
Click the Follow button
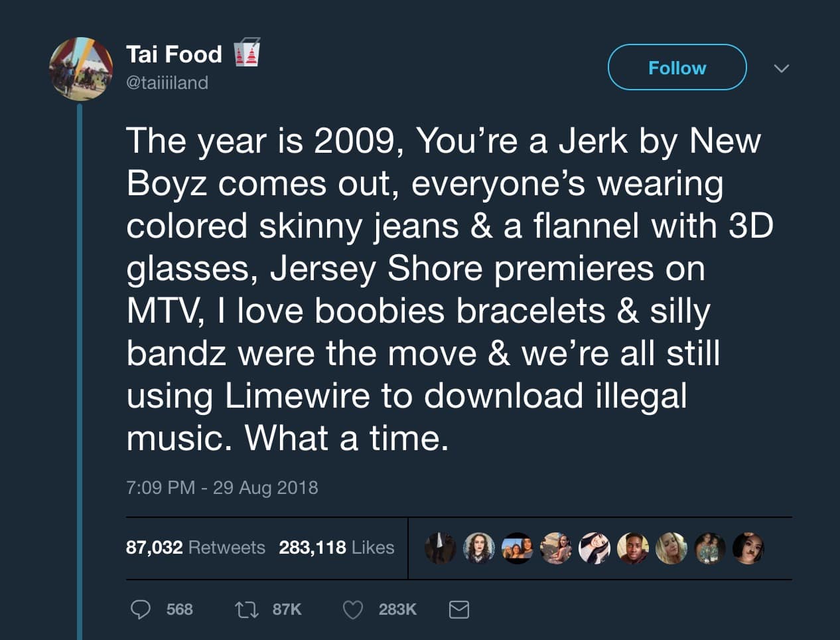(676, 67)
